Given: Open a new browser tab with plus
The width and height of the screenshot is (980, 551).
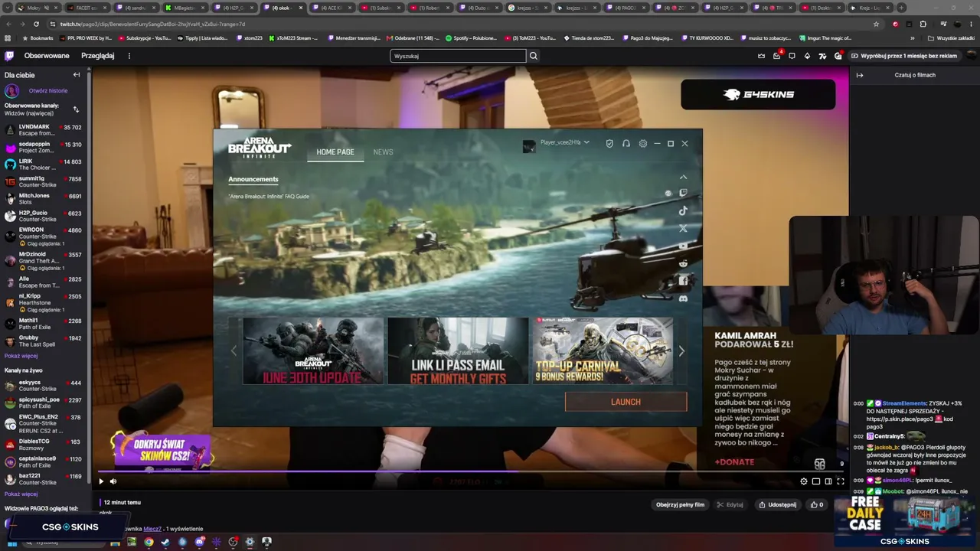Looking at the screenshot, I should coord(901,8).
